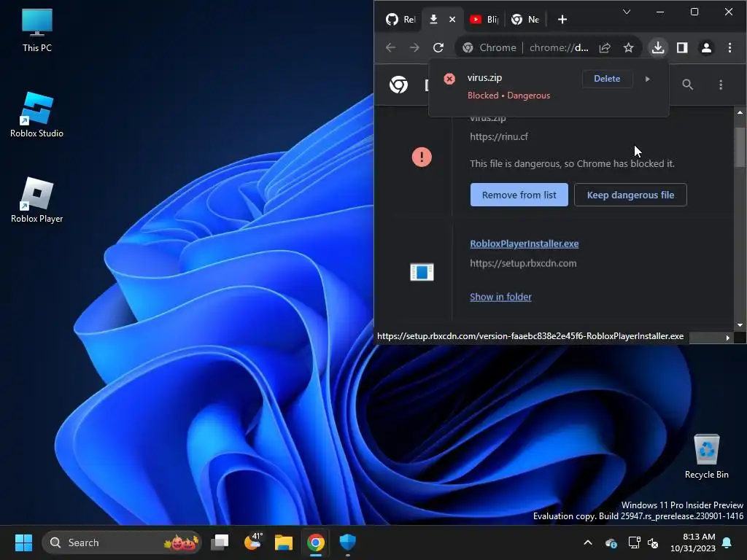
Task: Open the weather widget showing 41°
Action: pyautogui.click(x=252, y=542)
